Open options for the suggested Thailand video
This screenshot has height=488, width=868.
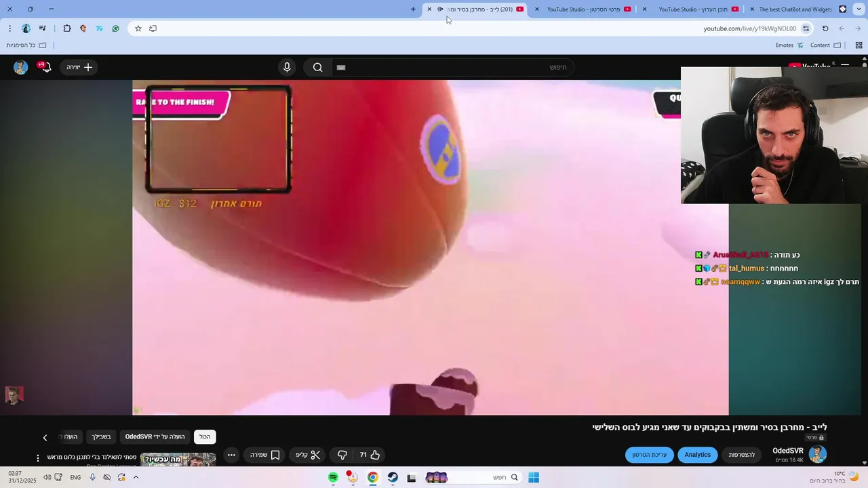pyautogui.click(x=38, y=458)
